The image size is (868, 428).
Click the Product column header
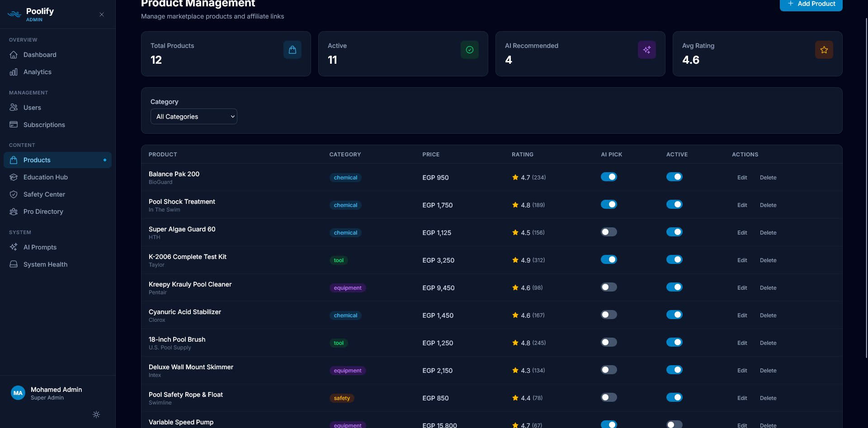point(163,155)
